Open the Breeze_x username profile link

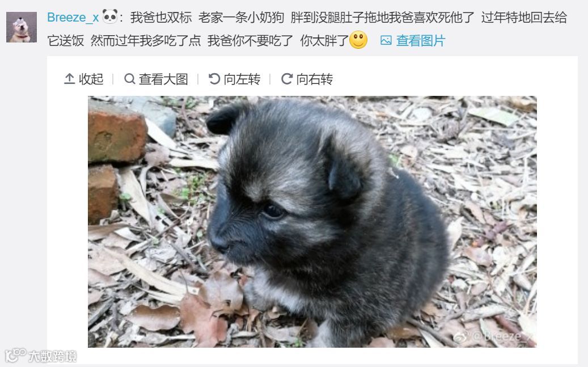click(73, 17)
